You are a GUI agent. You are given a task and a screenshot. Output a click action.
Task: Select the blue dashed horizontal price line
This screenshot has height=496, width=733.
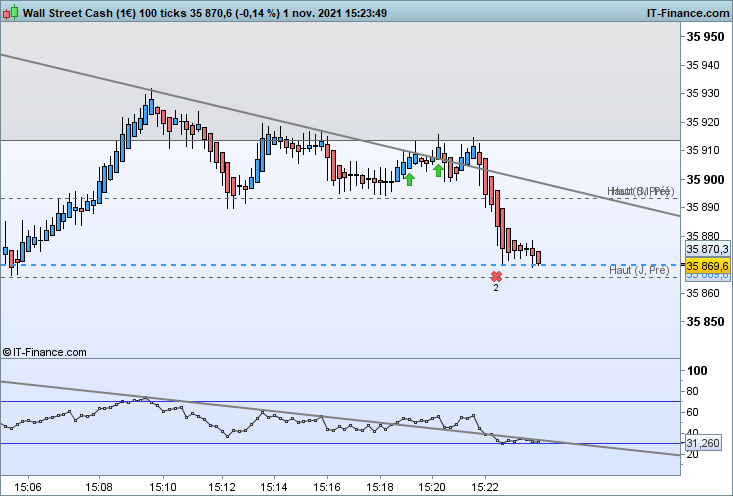(x=340, y=265)
